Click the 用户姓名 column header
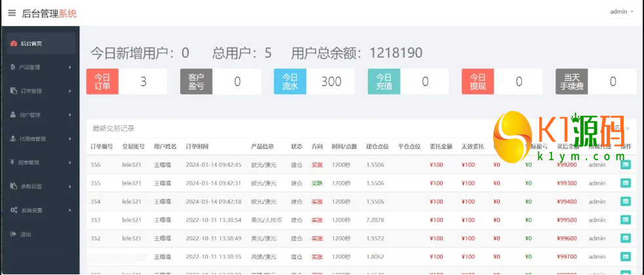This screenshot has width=644, height=275. point(165,146)
